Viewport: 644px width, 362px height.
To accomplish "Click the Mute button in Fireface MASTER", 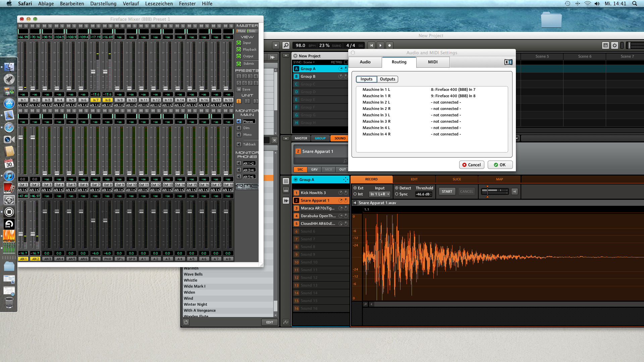I will click(241, 31).
